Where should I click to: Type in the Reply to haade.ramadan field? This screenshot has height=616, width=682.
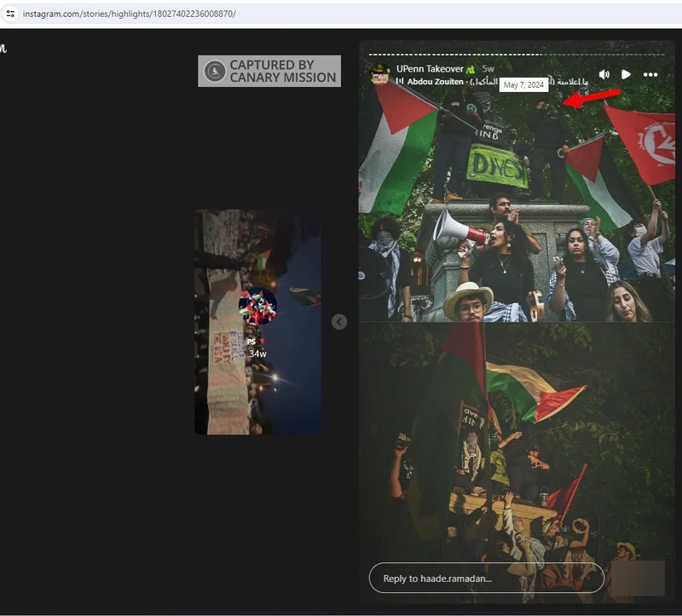[x=486, y=579]
